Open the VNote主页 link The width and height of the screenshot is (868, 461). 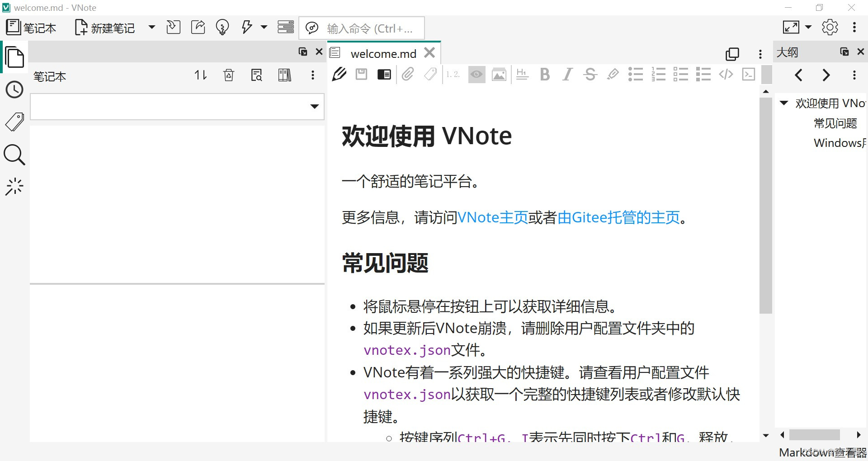[x=493, y=217]
